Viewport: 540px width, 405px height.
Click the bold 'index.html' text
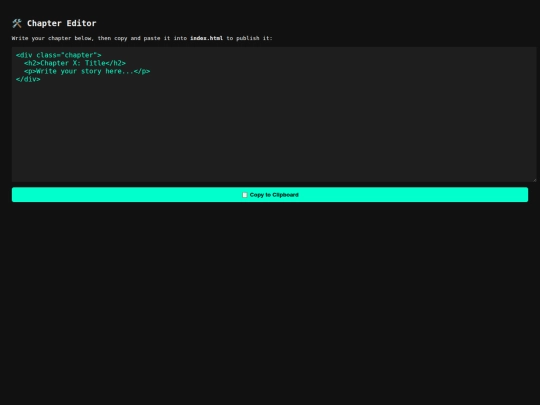click(x=206, y=38)
